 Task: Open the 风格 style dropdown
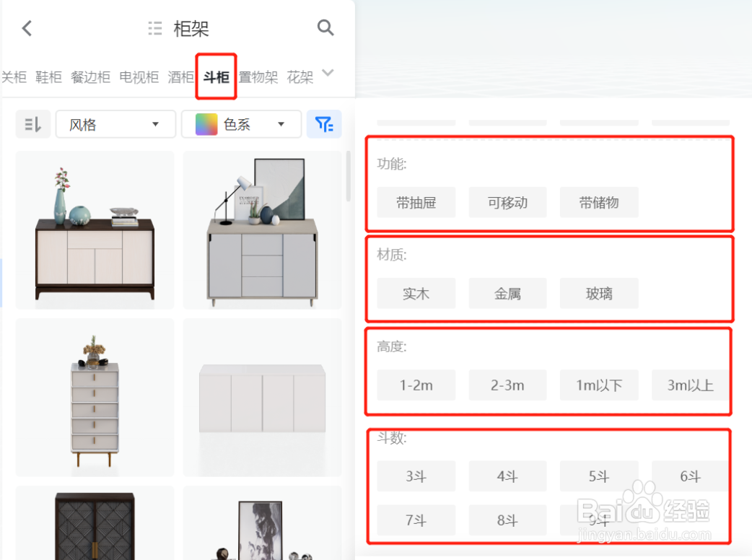pyautogui.click(x=115, y=123)
